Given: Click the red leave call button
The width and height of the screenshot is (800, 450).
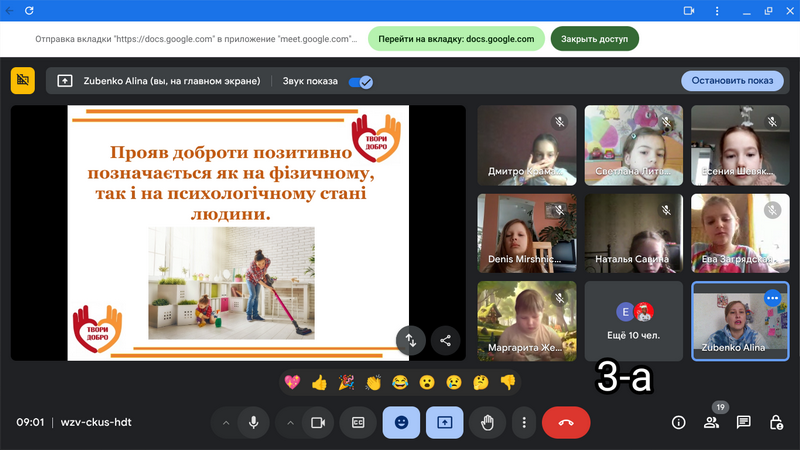Looking at the screenshot, I should tap(566, 422).
